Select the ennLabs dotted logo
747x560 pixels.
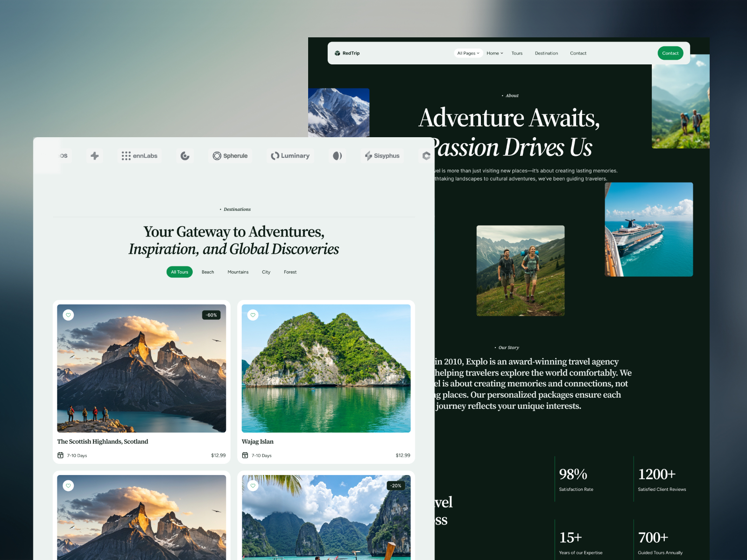(x=140, y=156)
